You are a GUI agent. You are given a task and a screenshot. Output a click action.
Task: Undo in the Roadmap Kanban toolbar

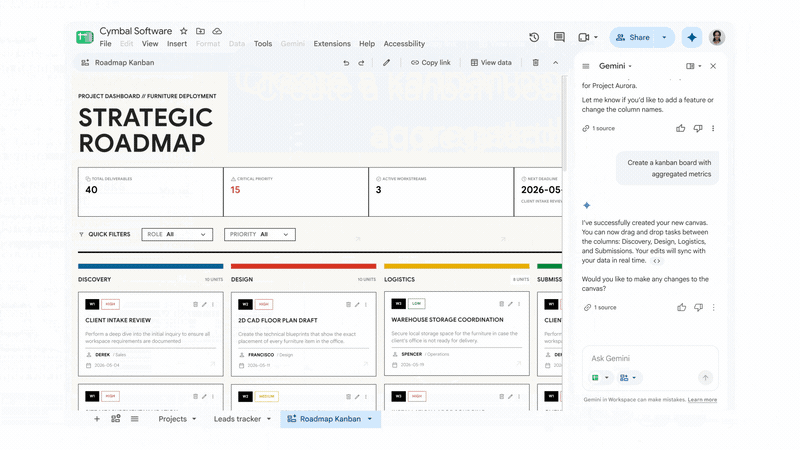coord(346,63)
